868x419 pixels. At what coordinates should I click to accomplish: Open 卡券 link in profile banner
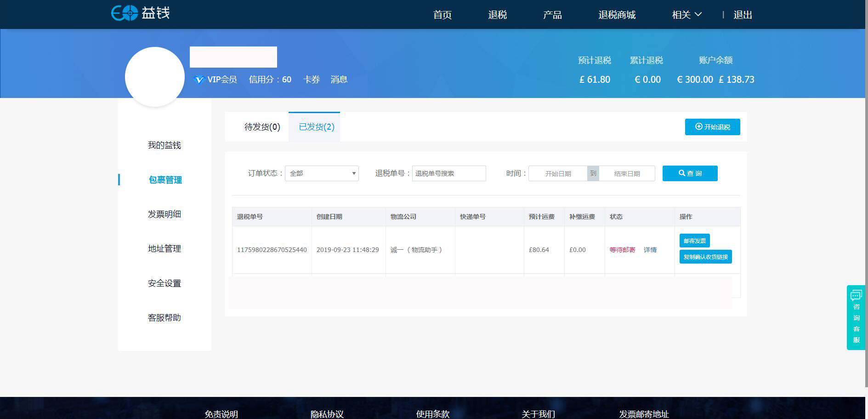[x=312, y=80]
